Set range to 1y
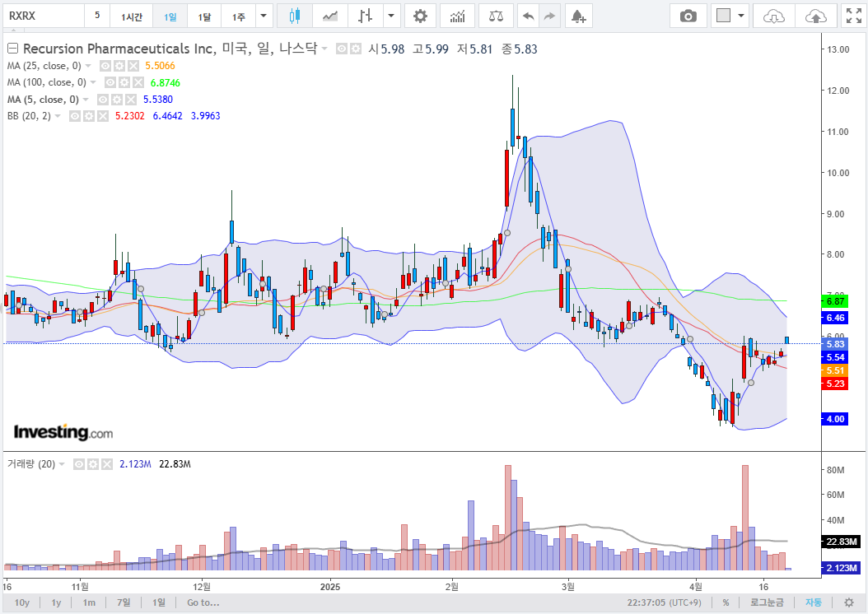Image resolution: width=868 pixels, height=614 pixels. 57,602
